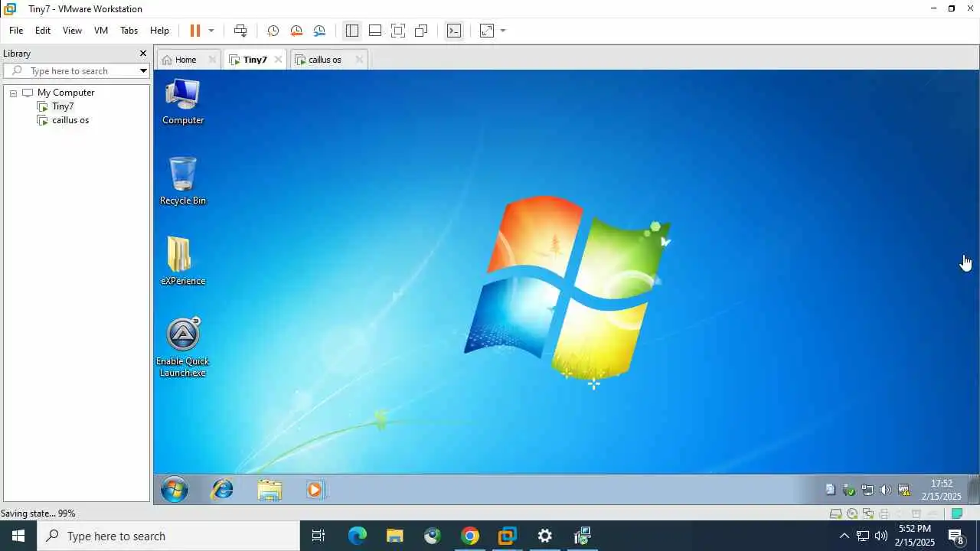The height and width of the screenshot is (551, 980).
Task: Click the host taskbar search box
Action: (168, 536)
